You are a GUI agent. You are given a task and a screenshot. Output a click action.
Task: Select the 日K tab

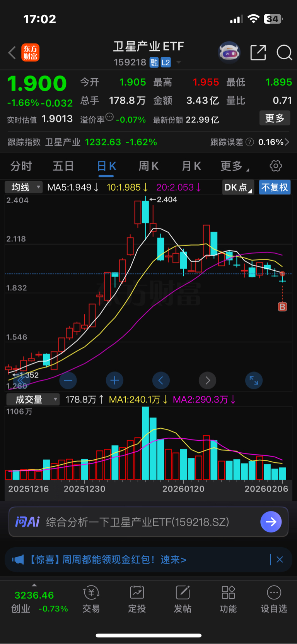pos(106,166)
